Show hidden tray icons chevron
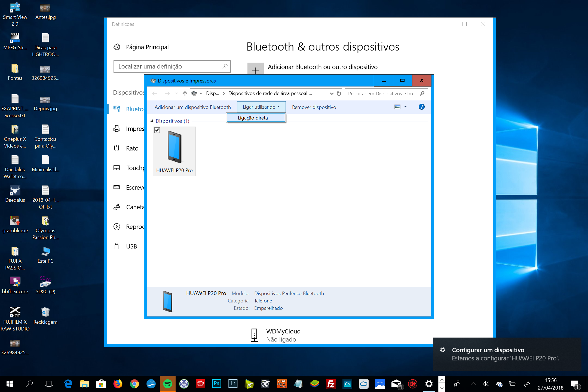The width and height of the screenshot is (588, 392). (x=473, y=384)
